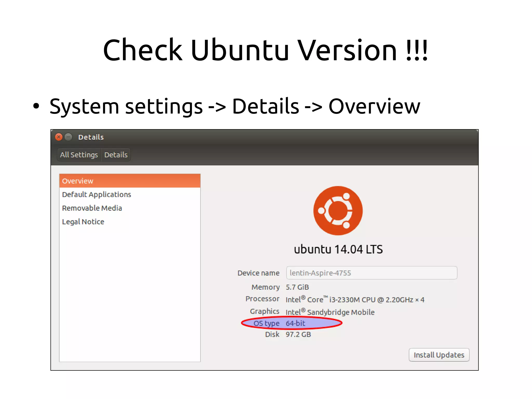Close the Details window

click(59, 137)
